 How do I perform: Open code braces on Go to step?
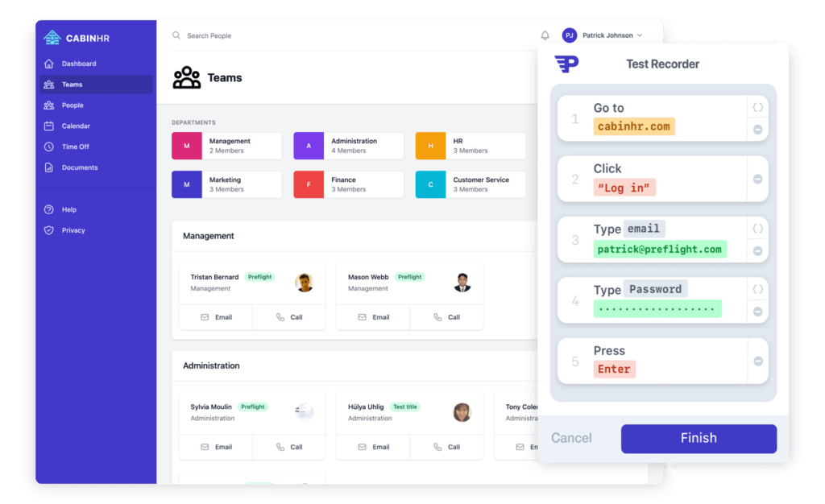click(757, 107)
